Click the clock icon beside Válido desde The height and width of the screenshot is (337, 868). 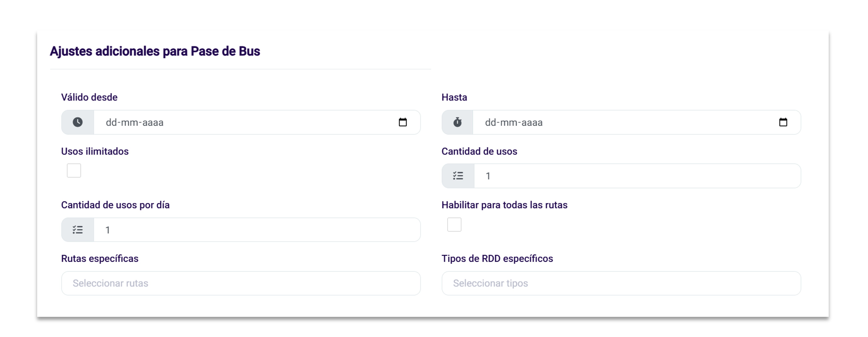coord(77,122)
